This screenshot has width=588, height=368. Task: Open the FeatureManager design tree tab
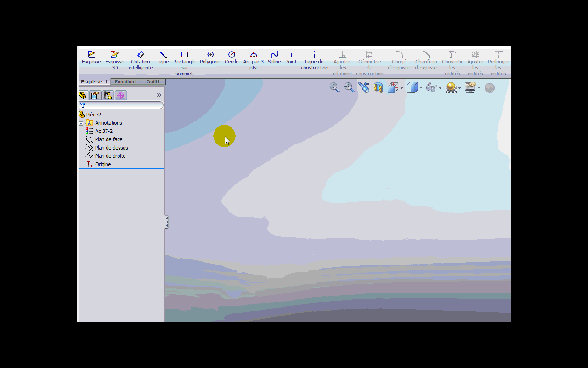tap(83, 95)
